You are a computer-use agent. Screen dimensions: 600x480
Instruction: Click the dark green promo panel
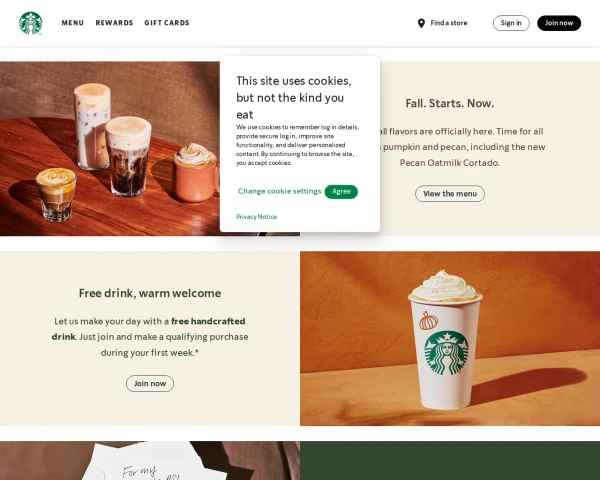(x=450, y=460)
